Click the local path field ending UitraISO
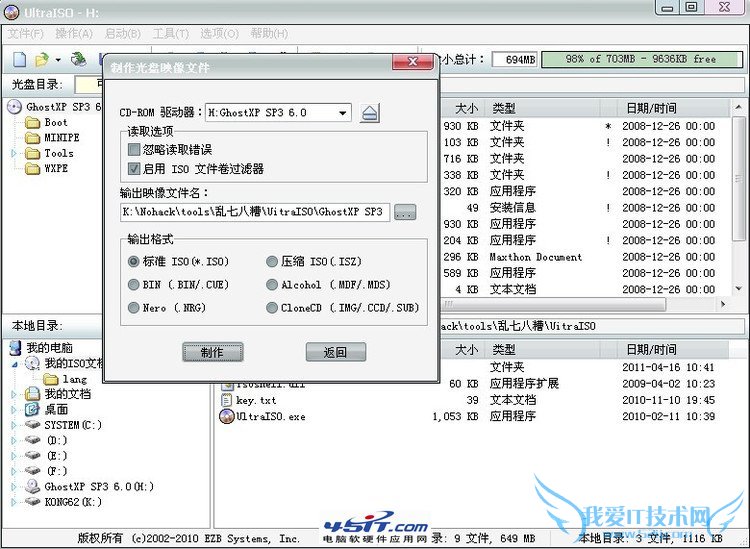The height and width of the screenshot is (549, 750). pos(592,327)
